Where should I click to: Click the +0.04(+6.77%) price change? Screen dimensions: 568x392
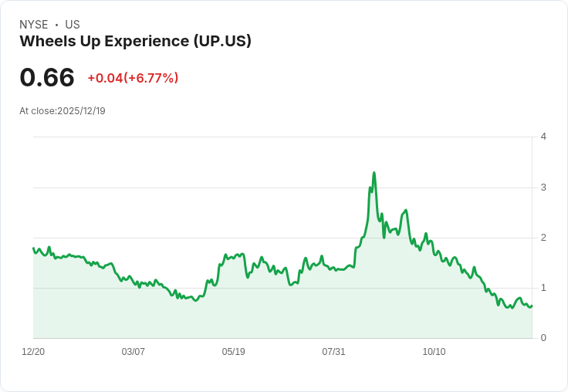[x=133, y=78]
